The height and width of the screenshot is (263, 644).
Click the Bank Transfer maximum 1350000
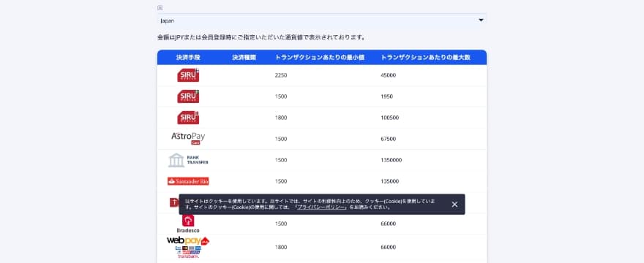coord(391,160)
